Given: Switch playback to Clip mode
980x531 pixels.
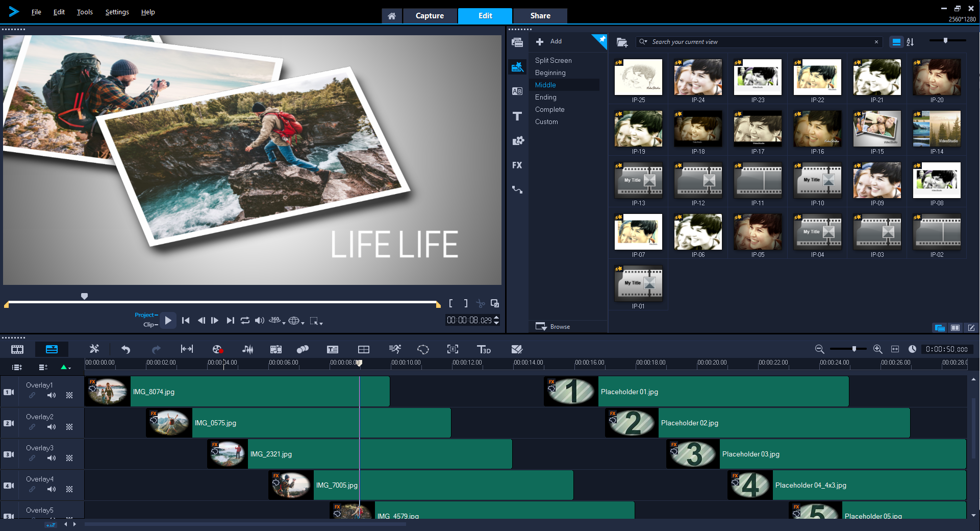Looking at the screenshot, I should 150,324.
